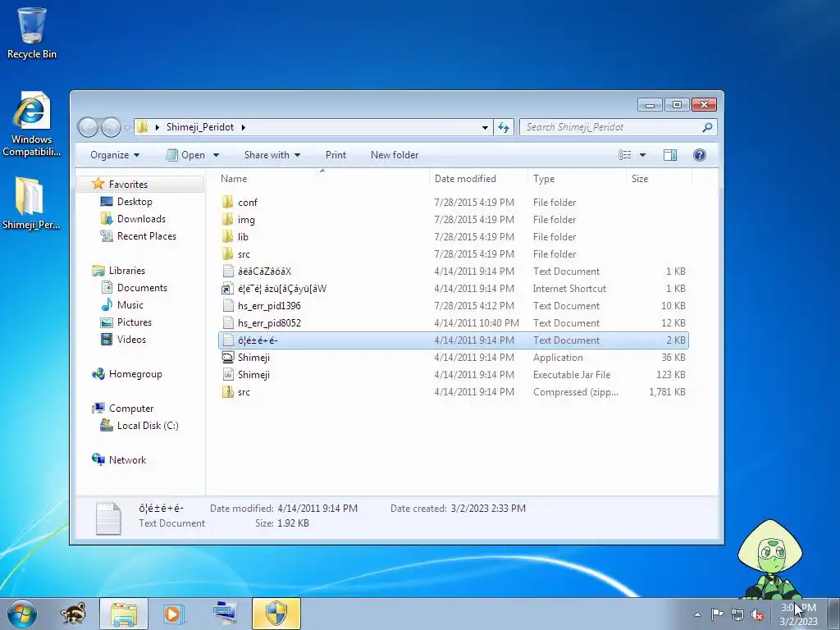Select the Shimeji Executable Jar File

(x=453, y=374)
